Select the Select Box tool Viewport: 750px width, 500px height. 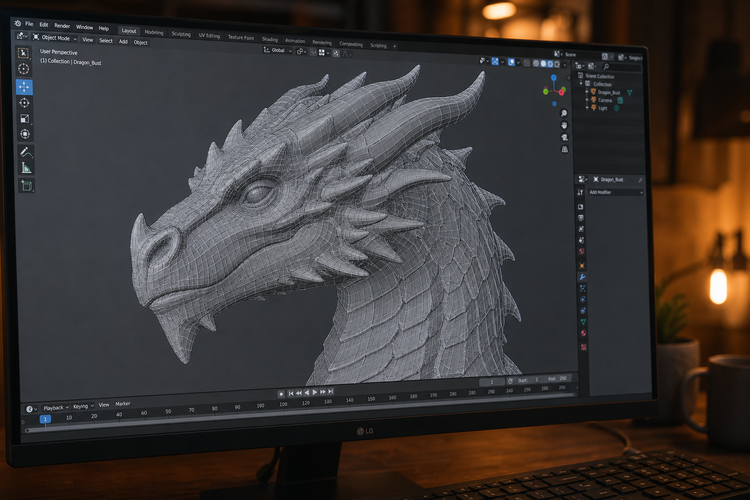coord(23,52)
